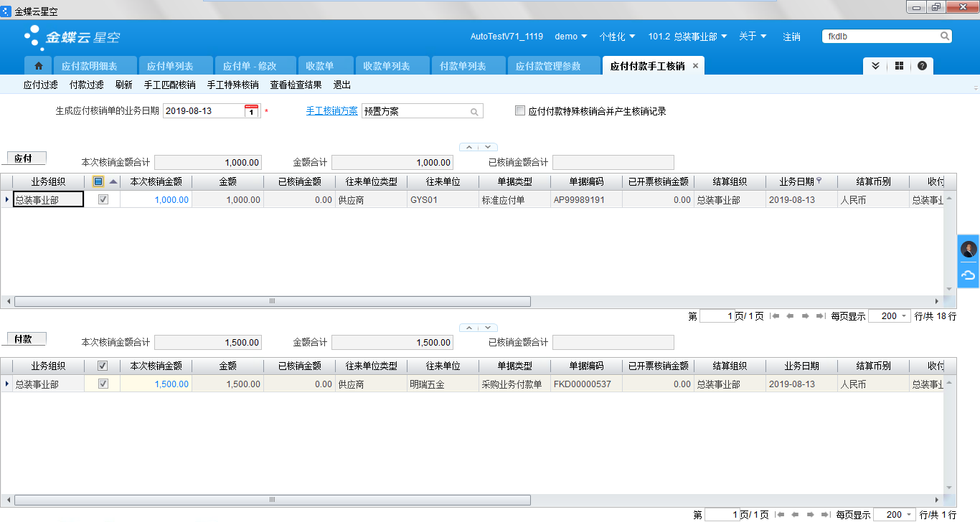Viewport: 980px width, 522px height.
Task: Open the calendar date picker icon
Action: click(251, 111)
